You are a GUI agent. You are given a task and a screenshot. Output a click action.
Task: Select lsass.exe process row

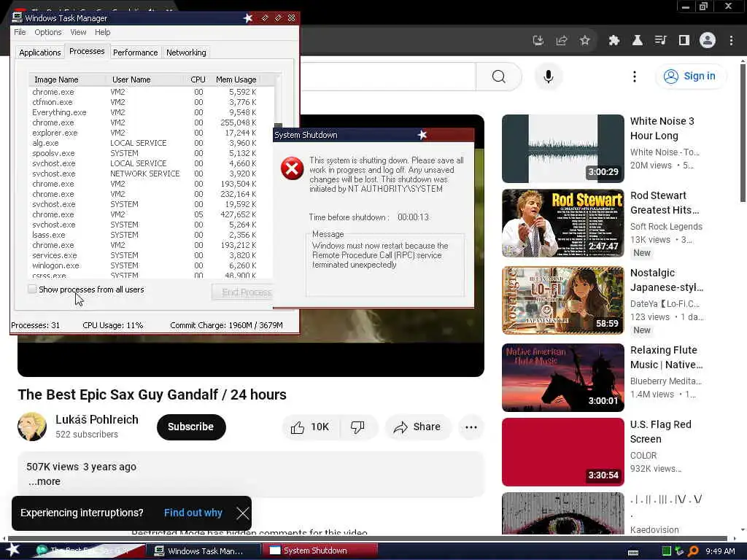point(144,235)
